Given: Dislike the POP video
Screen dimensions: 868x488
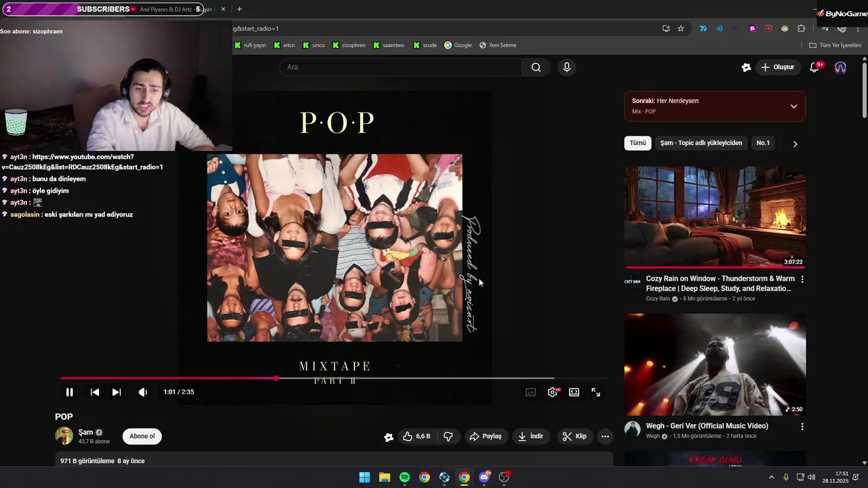Looking at the screenshot, I should (448, 436).
